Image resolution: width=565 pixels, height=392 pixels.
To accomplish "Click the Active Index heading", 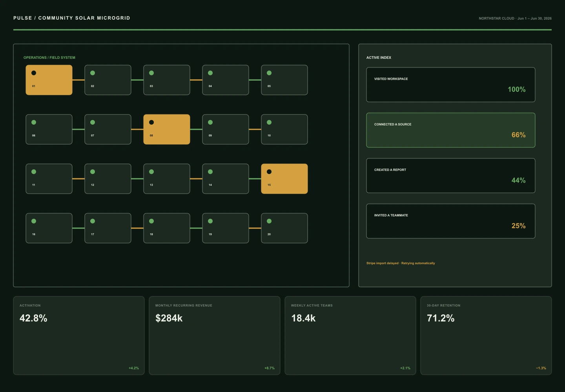I will coord(379,58).
